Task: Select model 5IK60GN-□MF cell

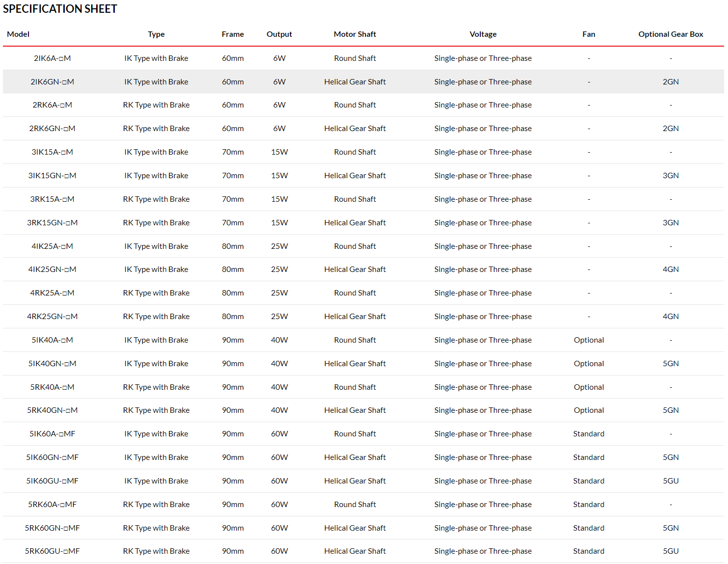Action: 52,457
